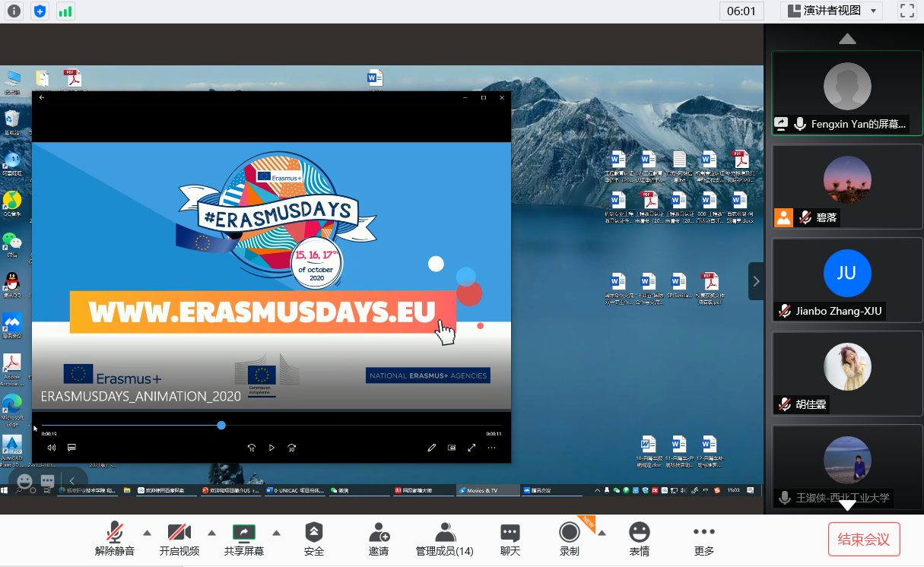Click the back arrow in the video player

coord(42,97)
